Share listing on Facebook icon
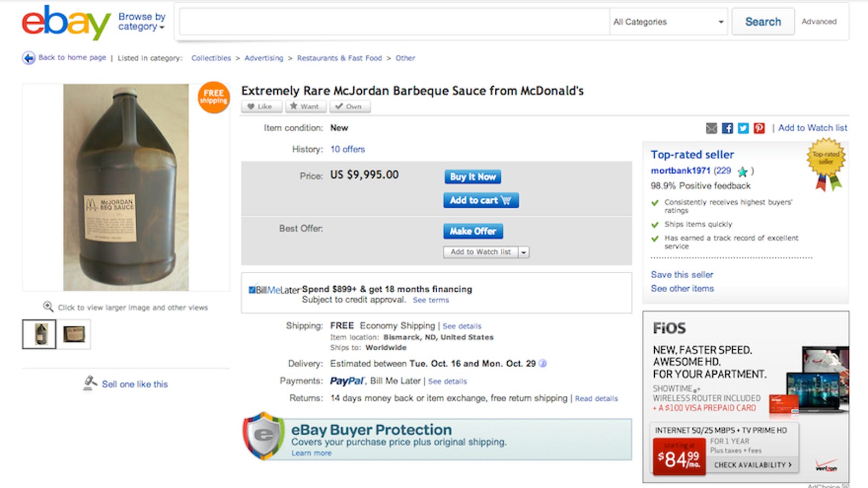 tap(727, 128)
